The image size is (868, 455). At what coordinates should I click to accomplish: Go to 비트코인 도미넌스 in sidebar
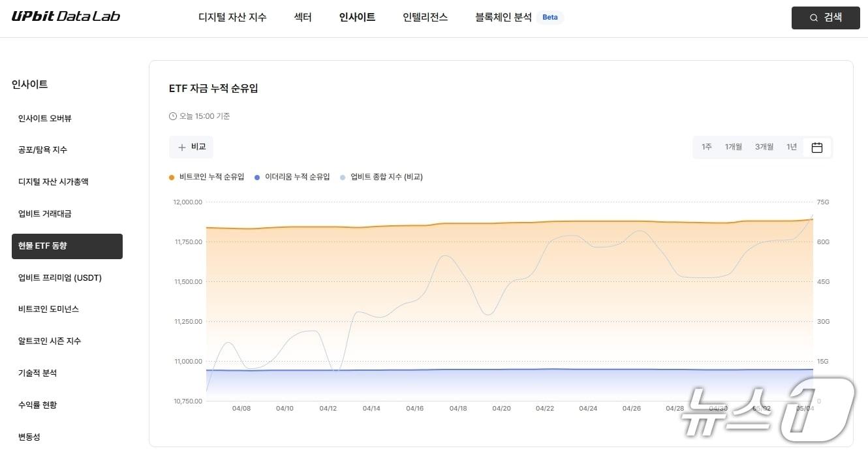tap(48, 309)
